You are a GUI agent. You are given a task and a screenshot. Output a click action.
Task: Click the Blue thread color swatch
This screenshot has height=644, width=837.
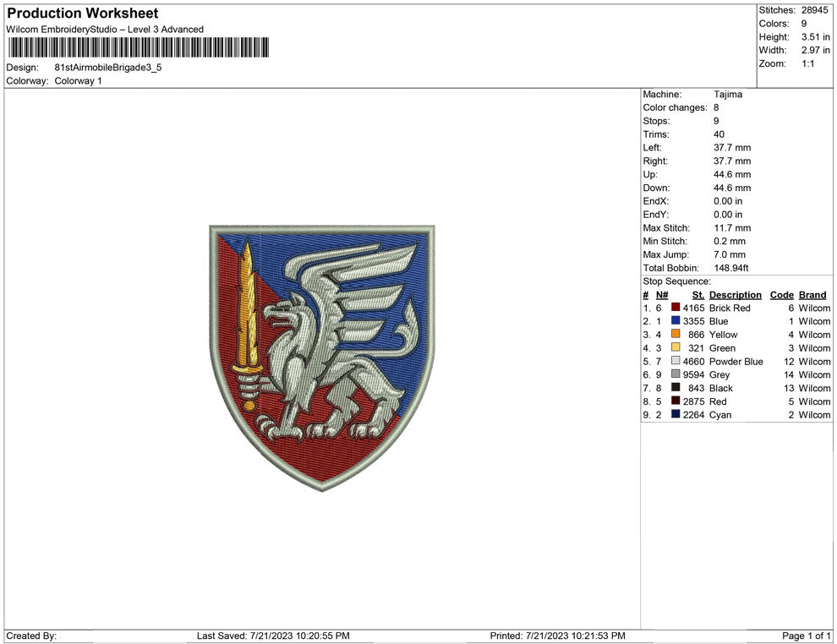676,320
